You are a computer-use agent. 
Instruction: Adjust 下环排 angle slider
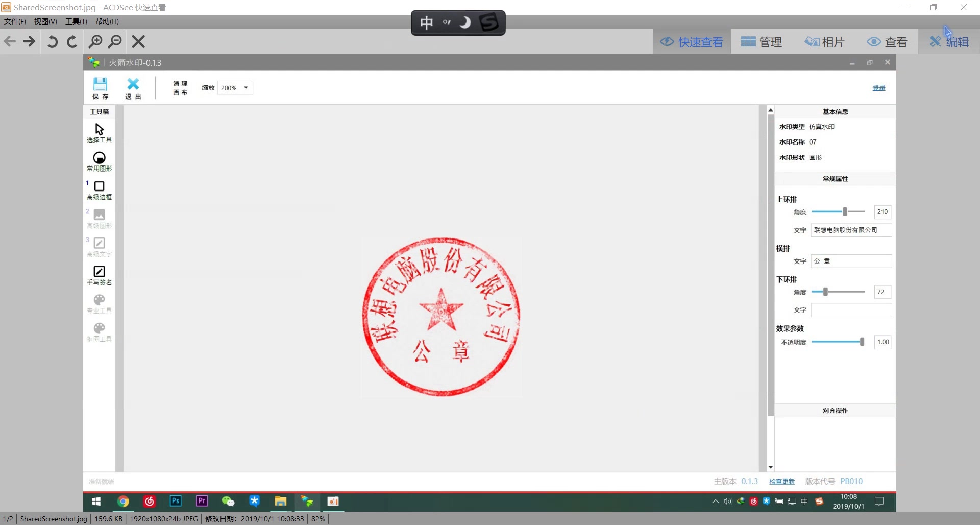click(825, 292)
